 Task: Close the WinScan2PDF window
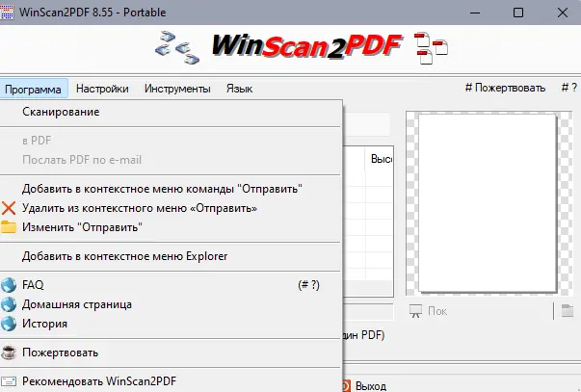tap(563, 13)
